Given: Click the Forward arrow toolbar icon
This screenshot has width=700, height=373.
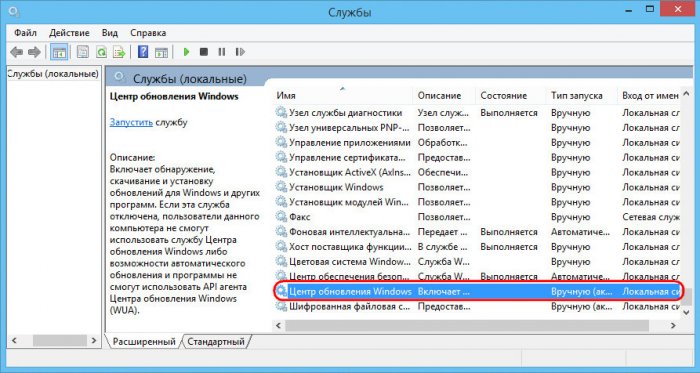Looking at the screenshot, I should tap(34, 52).
